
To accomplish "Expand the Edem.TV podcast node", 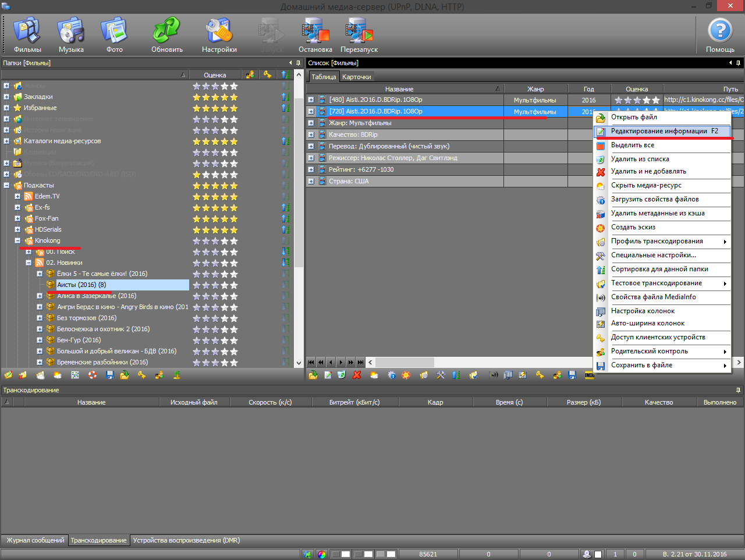I will [x=17, y=196].
